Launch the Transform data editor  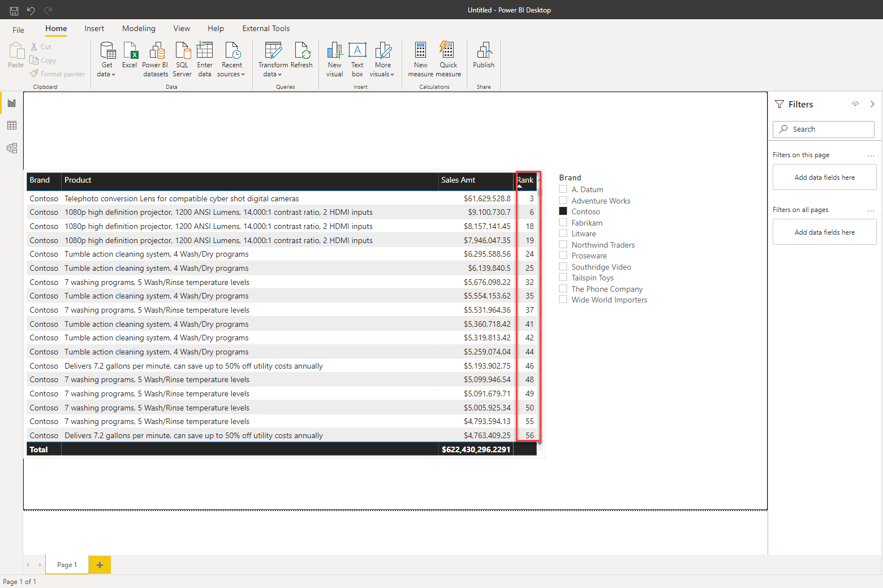(x=273, y=59)
